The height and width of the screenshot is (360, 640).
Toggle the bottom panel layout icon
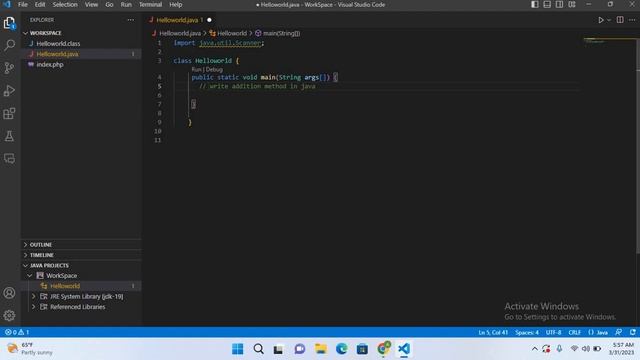[547, 4]
